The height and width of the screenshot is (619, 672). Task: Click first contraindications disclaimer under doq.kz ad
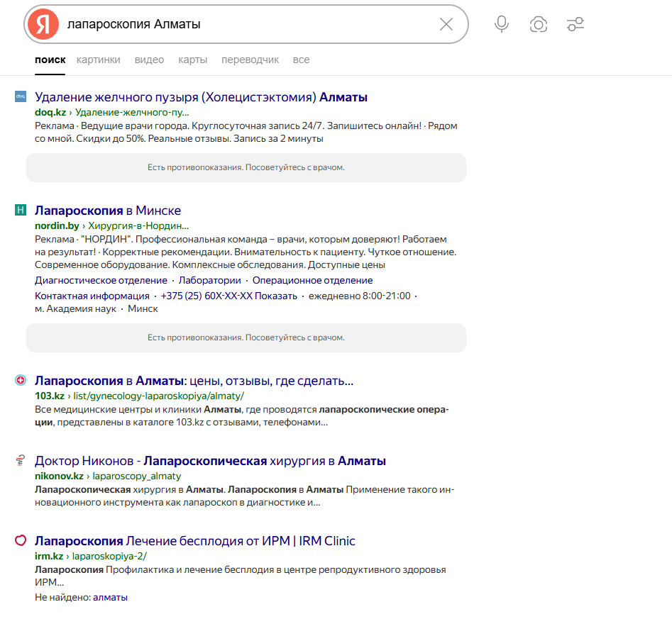click(x=246, y=167)
